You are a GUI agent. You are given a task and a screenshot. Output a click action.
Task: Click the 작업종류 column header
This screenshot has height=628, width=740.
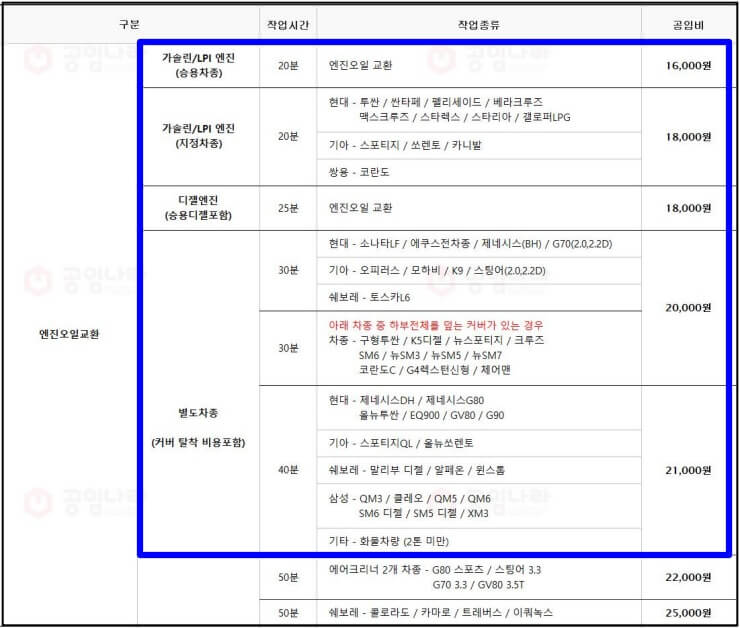479,25
